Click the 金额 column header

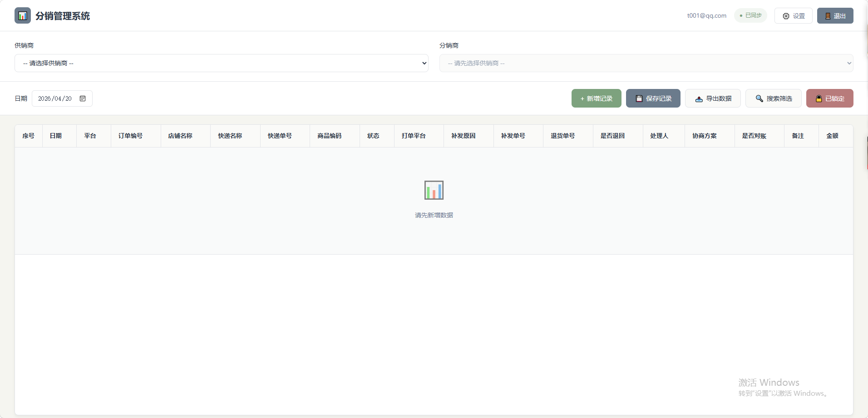click(832, 136)
